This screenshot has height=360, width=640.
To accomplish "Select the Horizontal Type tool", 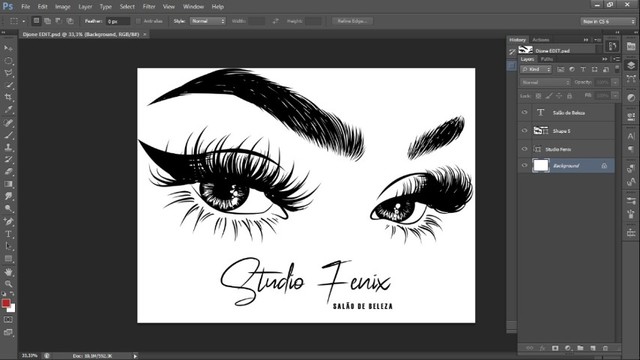I will click(8, 234).
